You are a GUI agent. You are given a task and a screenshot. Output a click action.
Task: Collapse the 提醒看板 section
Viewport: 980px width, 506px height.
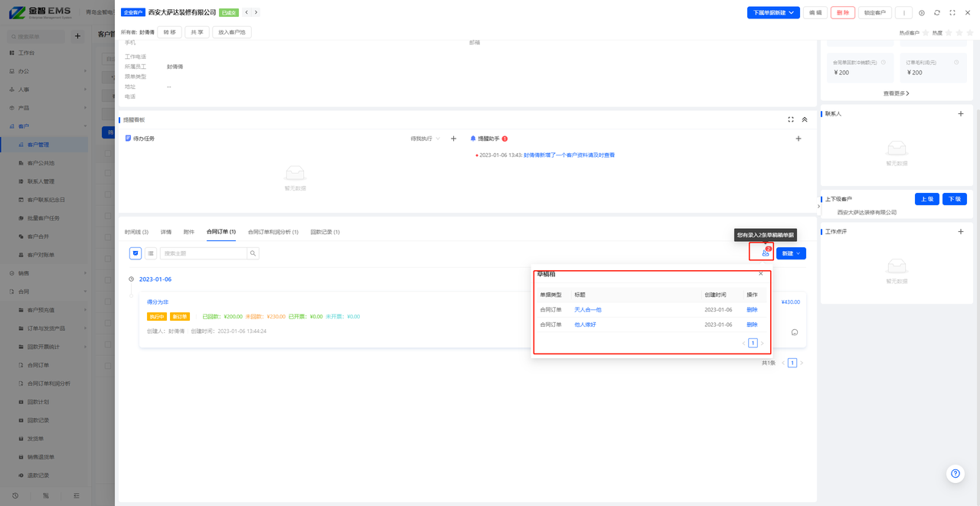pos(805,119)
